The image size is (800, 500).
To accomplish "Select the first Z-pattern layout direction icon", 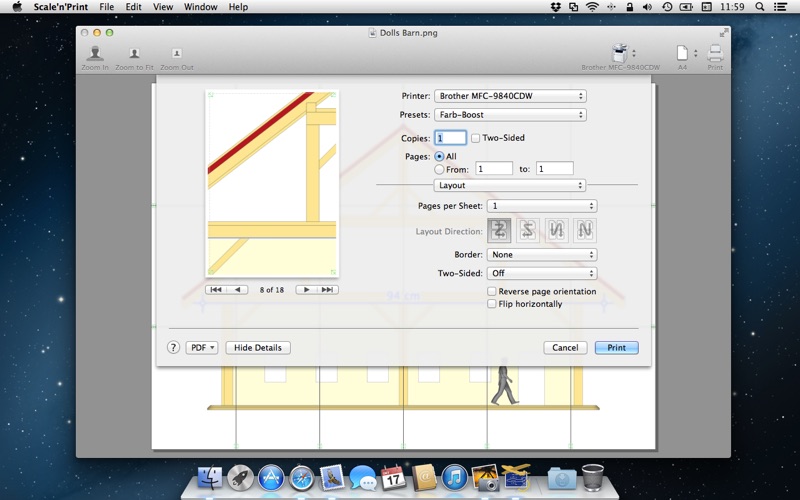I will (499, 230).
